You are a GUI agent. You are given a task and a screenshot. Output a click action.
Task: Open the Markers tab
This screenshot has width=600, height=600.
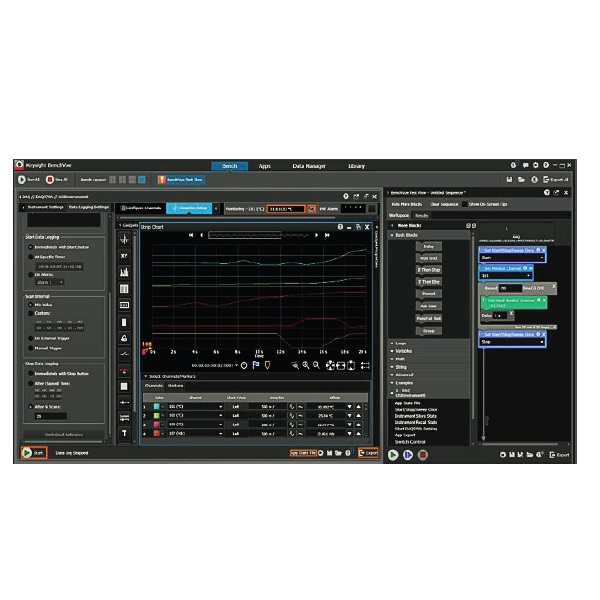176,384
